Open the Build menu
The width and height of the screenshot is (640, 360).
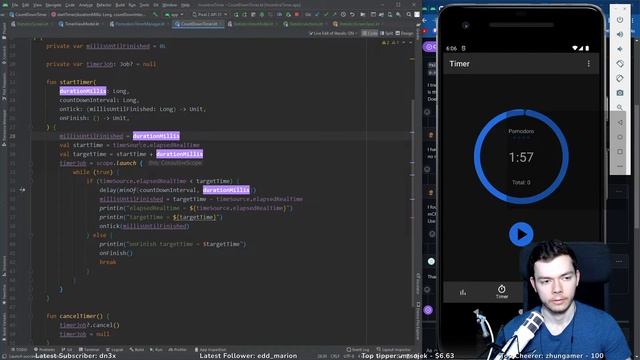120,5
